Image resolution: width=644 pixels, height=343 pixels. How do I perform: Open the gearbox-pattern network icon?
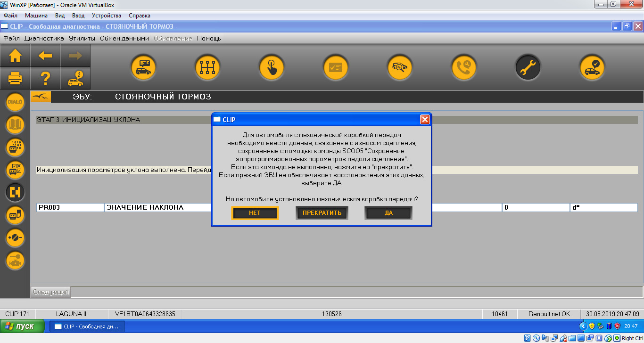pos(207,67)
